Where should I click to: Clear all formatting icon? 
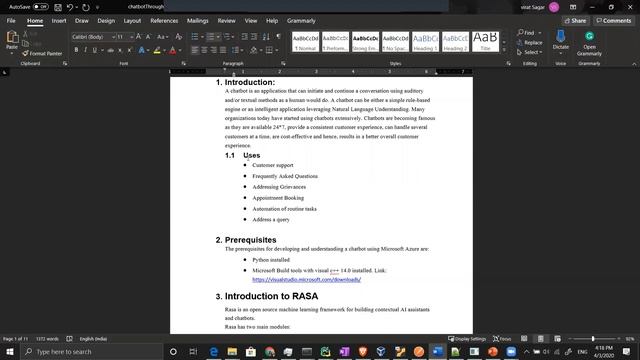[178, 37]
